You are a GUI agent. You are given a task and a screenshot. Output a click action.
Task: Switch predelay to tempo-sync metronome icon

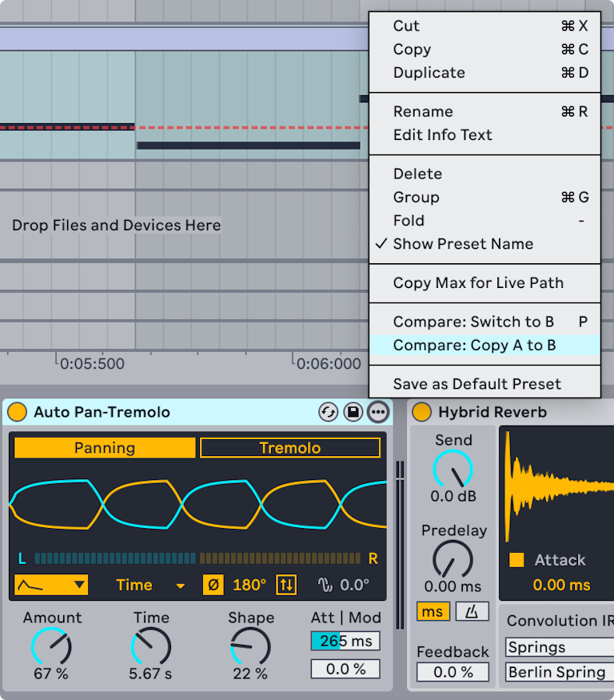point(472,611)
